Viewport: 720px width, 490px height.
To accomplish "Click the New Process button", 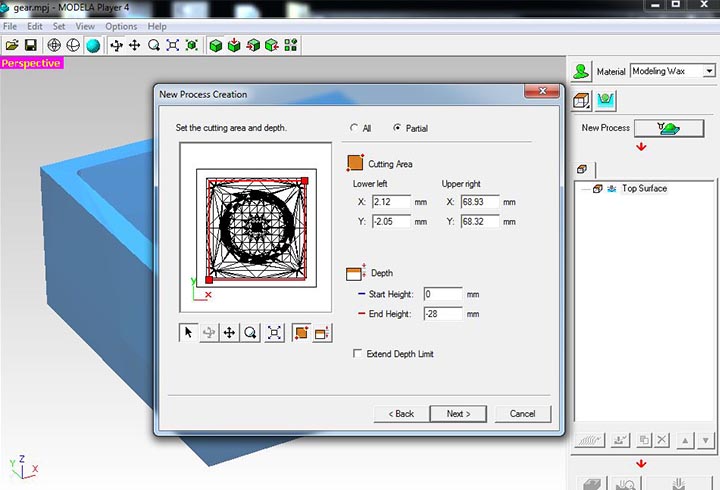I will pos(669,128).
